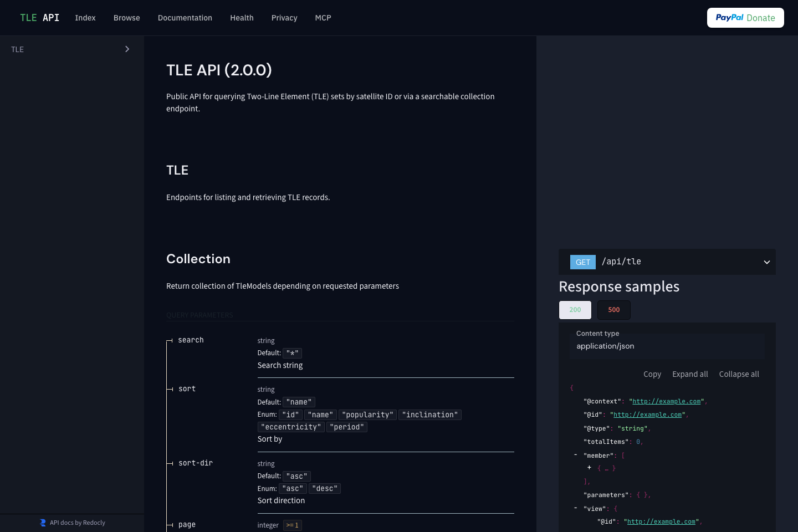798x532 pixels.
Task: Open the Index navigation item
Action: [x=85, y=18]
